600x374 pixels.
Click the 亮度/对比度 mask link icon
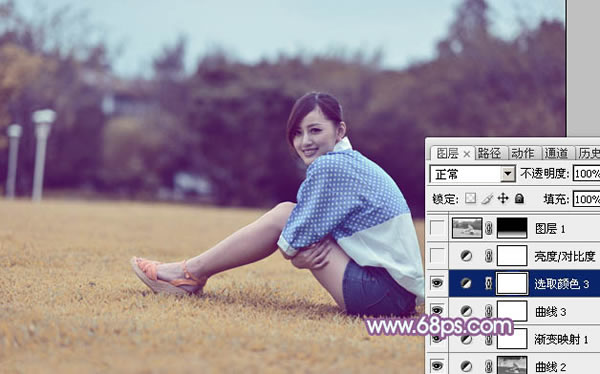[x=489, y=256]
